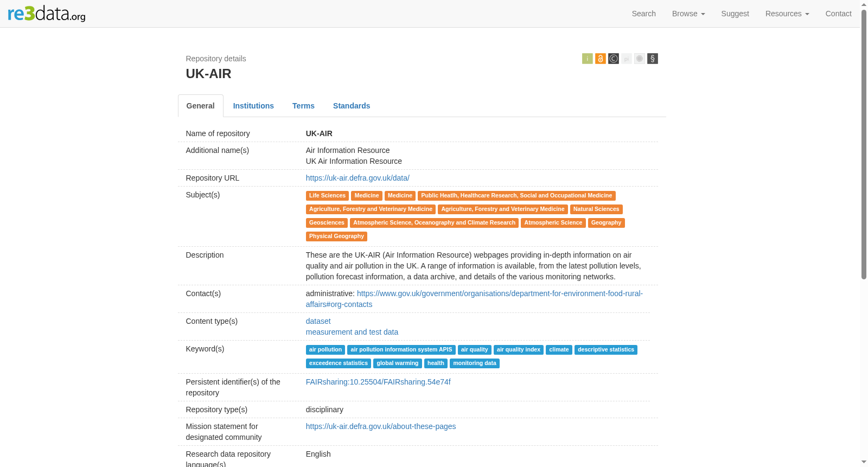Click the page vertical scrollbar thumb
The height and width of the screenshot is (467, 868).
[x=864, y=144]
